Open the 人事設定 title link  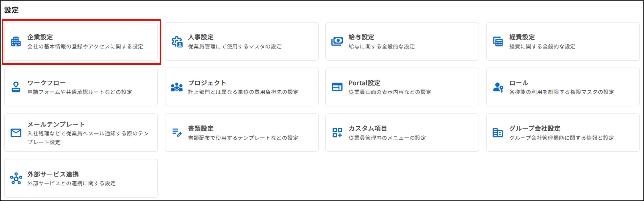pos(201,37)
